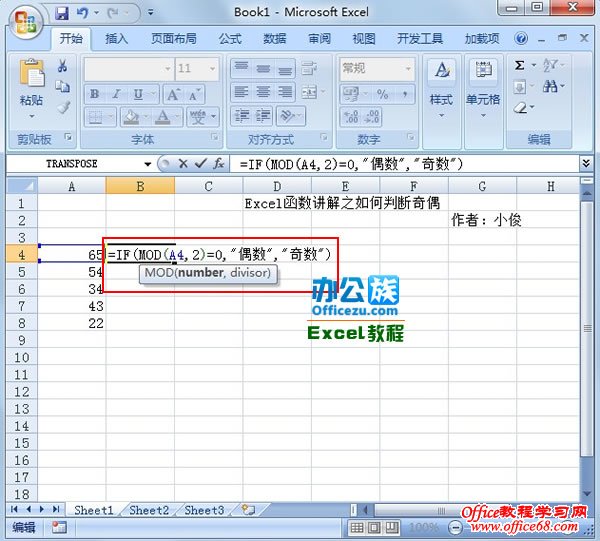Open the font color dropdown arrow

178,116
